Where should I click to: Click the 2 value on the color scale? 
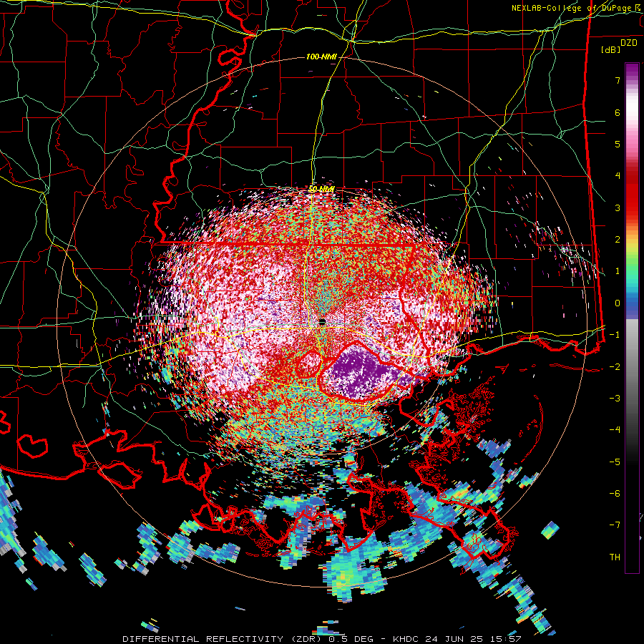pos(618,240)
